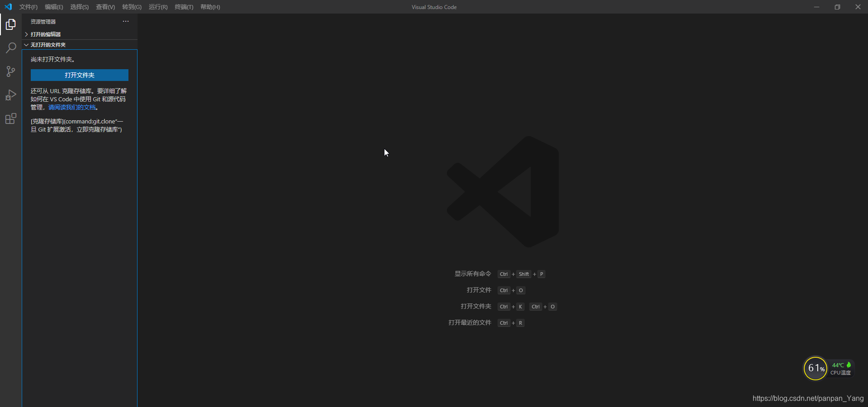
Task: Open the Search view icon
Action: point(11,48)
